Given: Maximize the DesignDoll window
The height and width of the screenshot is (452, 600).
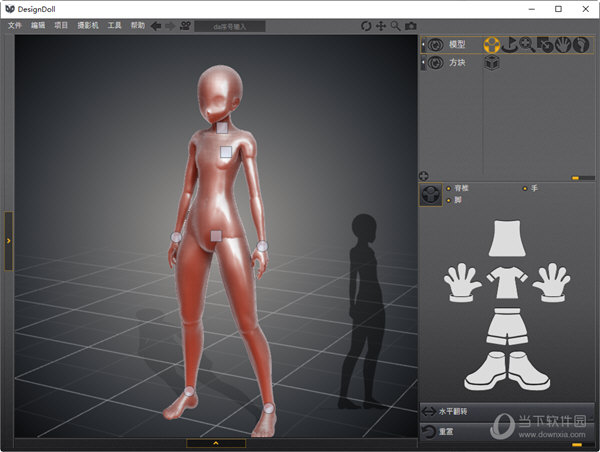Looking at the screenshot, I should click(558, 9).
